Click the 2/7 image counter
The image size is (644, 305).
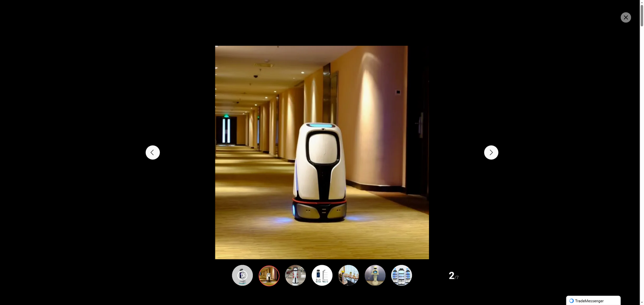tap(453, 276)
